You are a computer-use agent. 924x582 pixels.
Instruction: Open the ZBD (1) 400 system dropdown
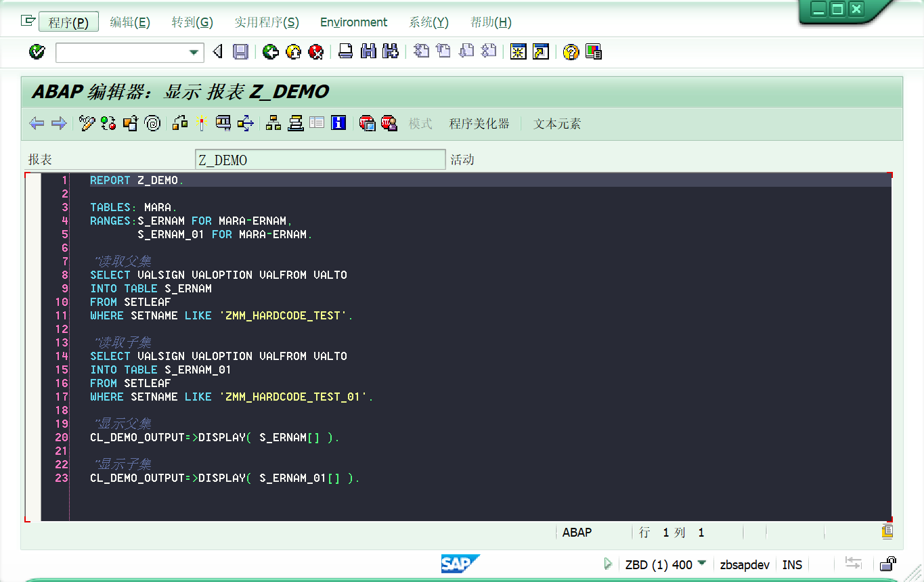pyautogui.click(x=702, y=564)
